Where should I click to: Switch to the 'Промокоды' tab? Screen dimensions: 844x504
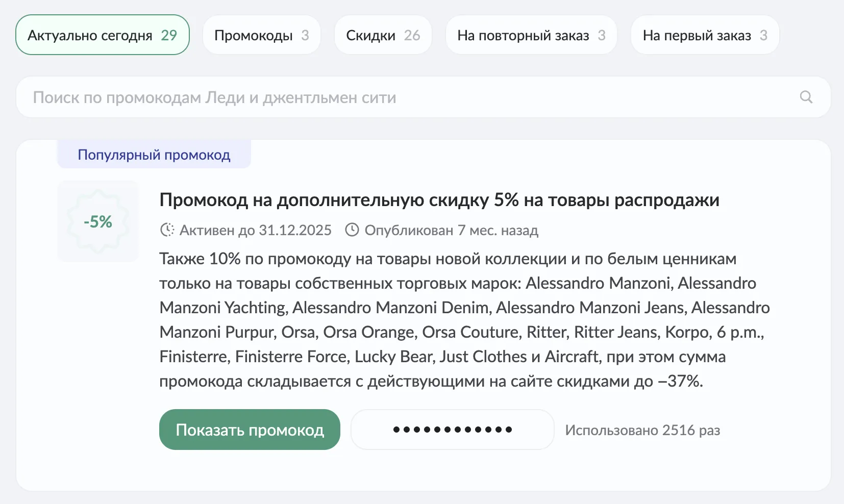[261, 35]
